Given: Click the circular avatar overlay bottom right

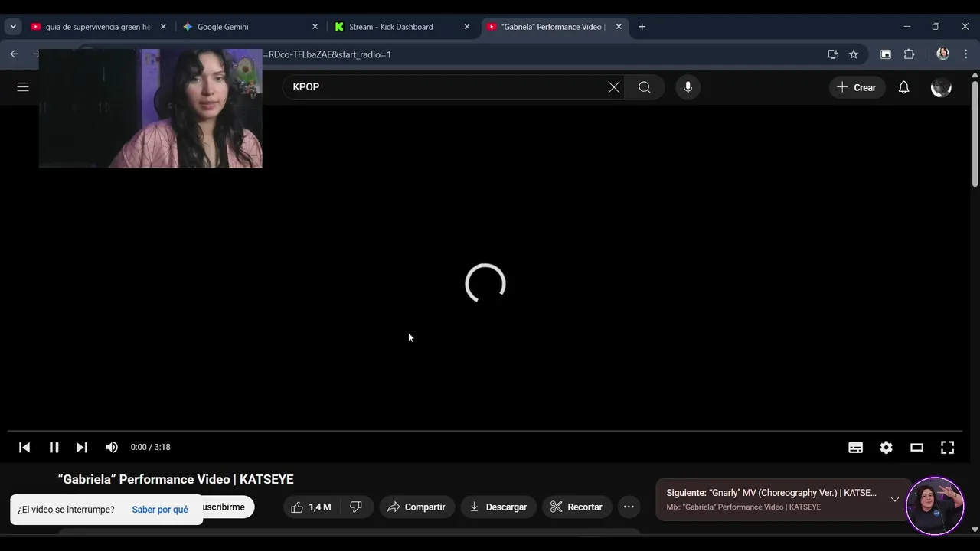Looking at the screenshot, I should click(935, 505).
